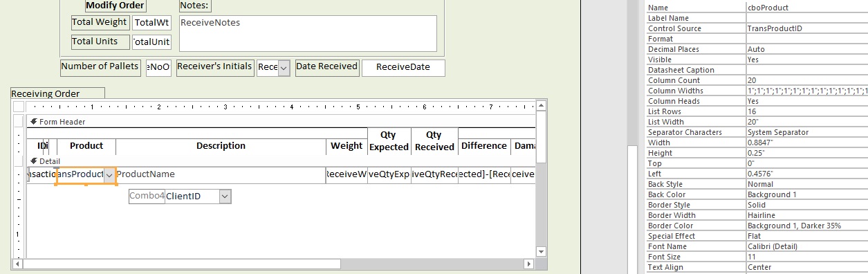Select the TotalWt text box

click(151, 23)
